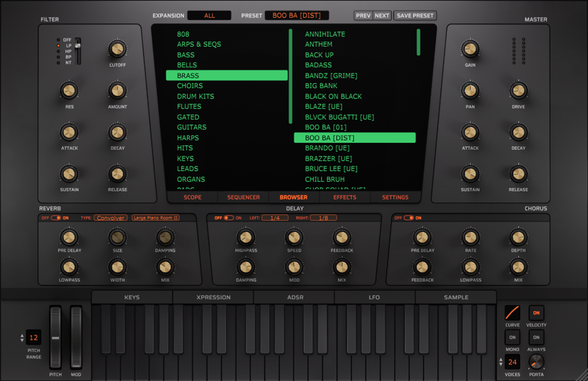Open the Convolver reverb type selector
Screen dimensions: 588x381
pyautogui.click(x=110, y=218)
